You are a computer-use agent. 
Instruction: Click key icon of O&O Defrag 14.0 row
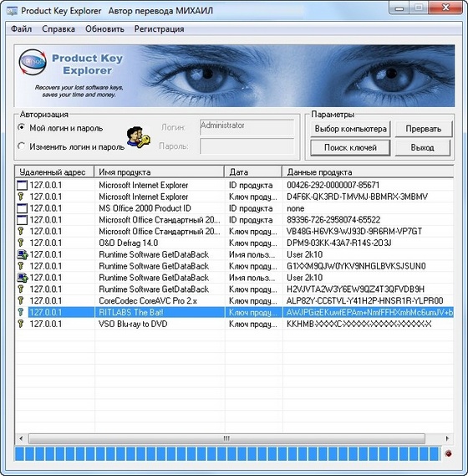pos(21,243)
